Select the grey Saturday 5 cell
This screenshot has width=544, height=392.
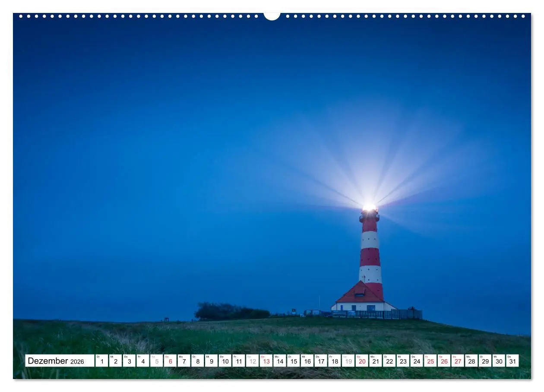[157, 361]
